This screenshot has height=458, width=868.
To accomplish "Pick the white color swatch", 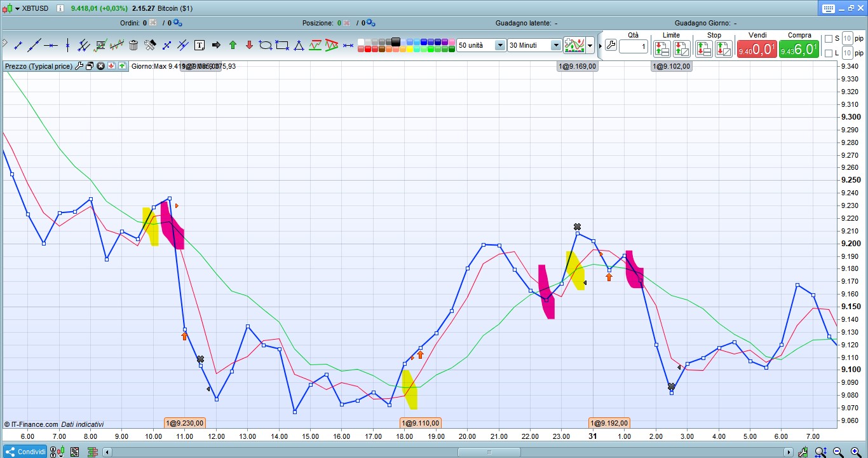I will point(361,42).
